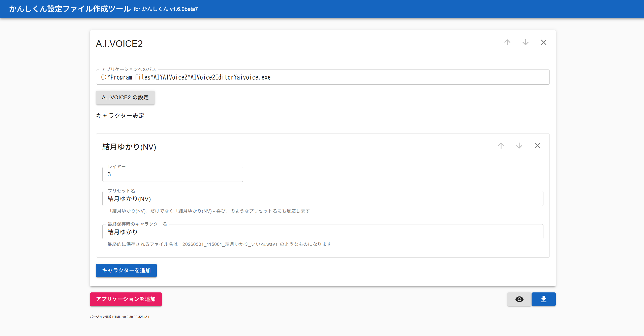644x336 pixels.
Task: Remove the A.I.VOICE2 application card
Action: (543, 42)
